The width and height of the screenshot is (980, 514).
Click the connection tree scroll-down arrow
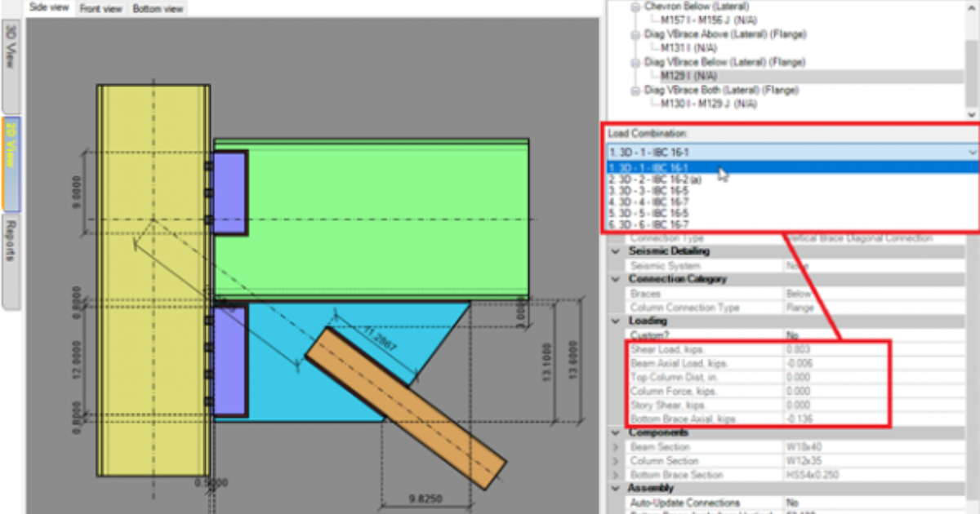click(970, 114)
